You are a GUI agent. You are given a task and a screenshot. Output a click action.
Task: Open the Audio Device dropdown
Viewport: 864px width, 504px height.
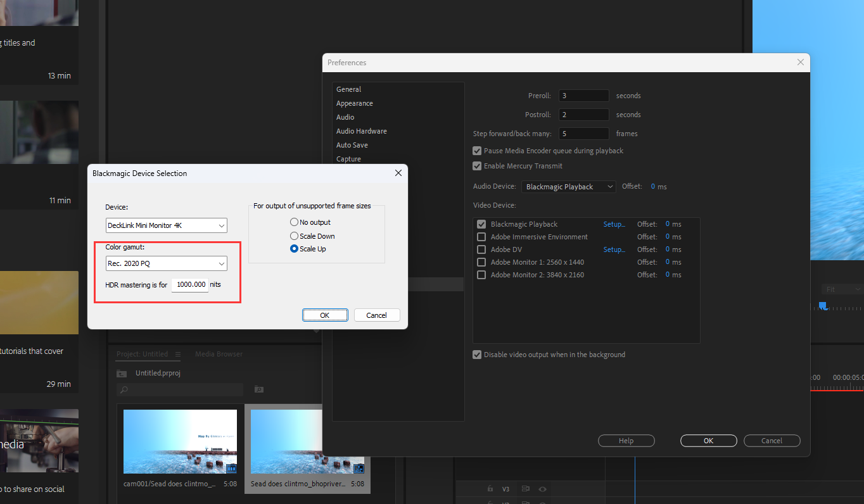568,186
